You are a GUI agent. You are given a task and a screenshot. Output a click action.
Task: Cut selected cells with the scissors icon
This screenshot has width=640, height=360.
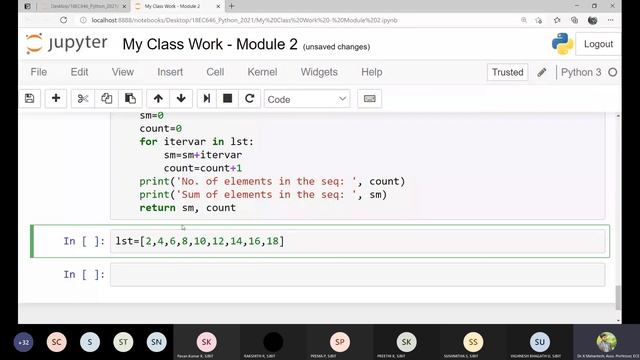tap(83, 98)
